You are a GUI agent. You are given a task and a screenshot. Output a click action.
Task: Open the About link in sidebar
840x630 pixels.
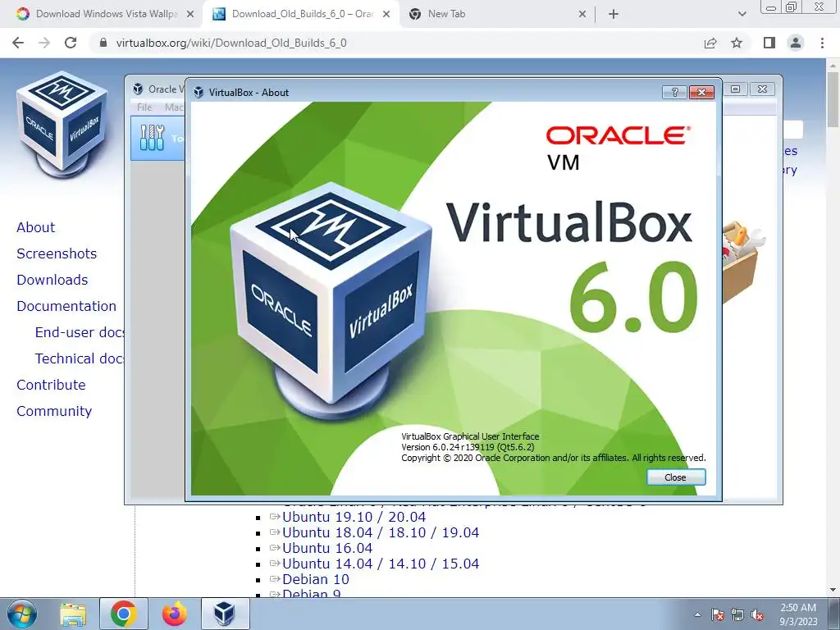35,227
